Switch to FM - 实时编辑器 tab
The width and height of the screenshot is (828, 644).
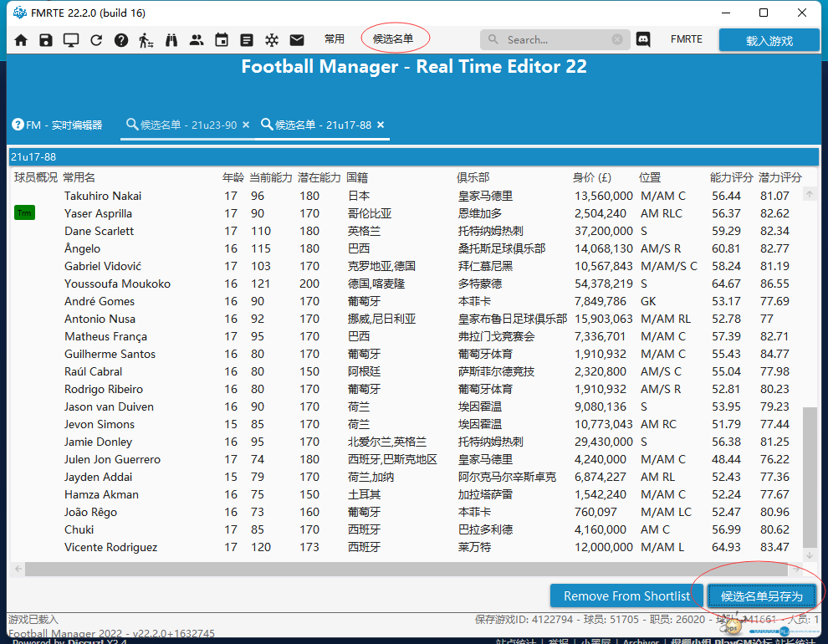pyautogui.click(x=57, y=125)
